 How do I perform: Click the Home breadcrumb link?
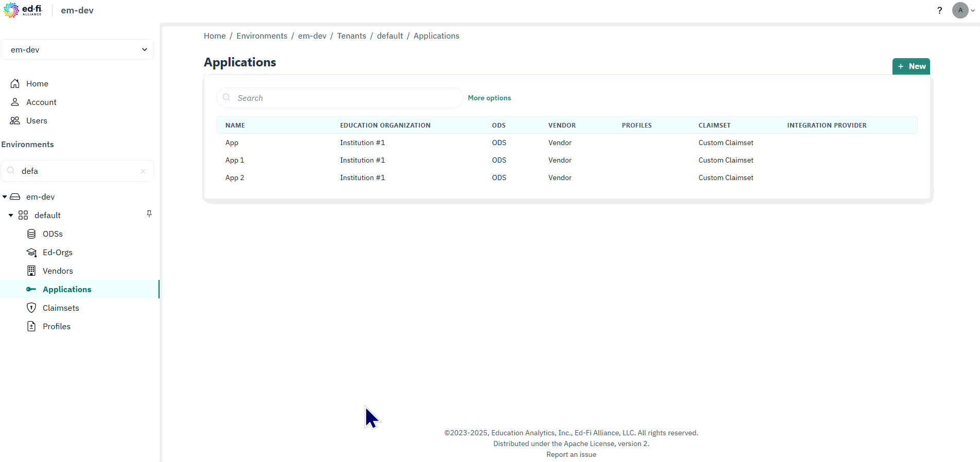[215, 35]
